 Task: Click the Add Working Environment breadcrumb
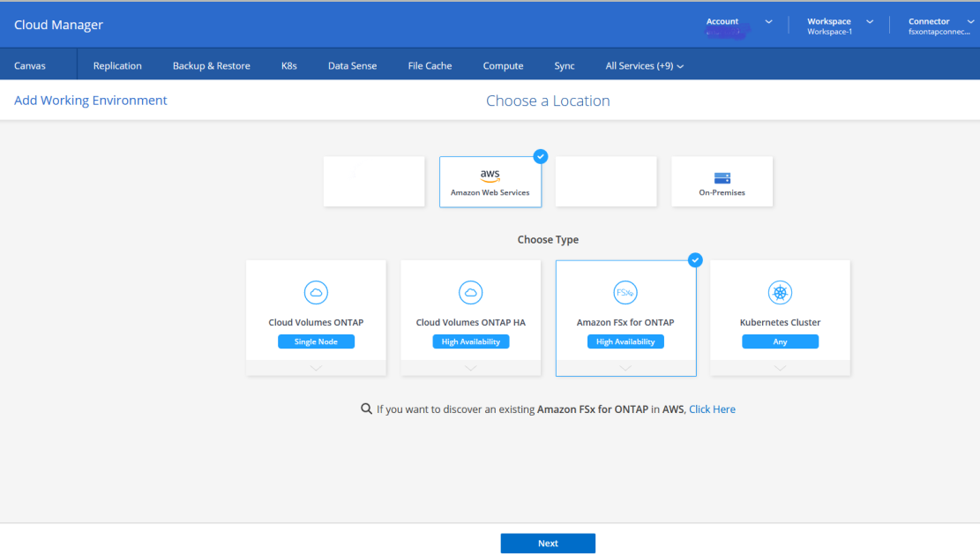90,100
